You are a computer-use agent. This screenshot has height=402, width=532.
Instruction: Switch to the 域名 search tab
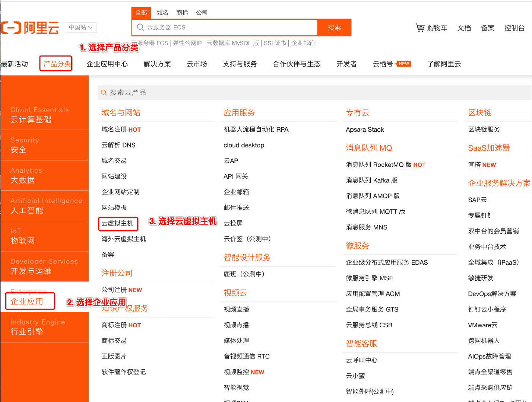pos(162,12)
